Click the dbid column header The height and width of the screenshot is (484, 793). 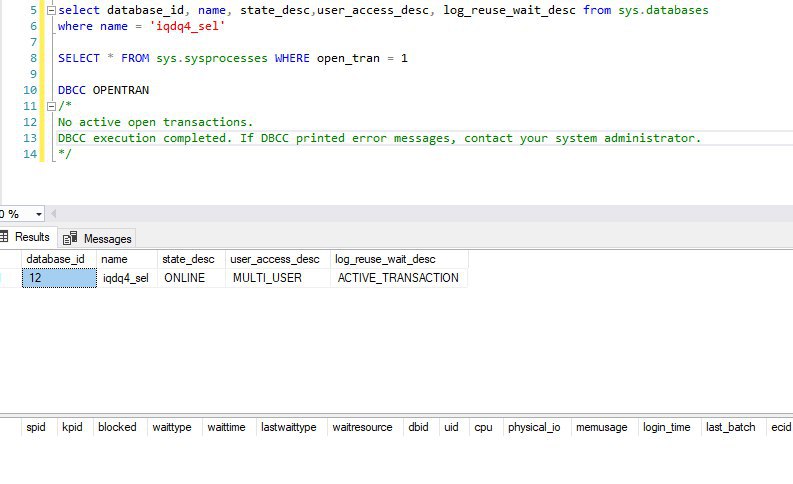(421, 427)
